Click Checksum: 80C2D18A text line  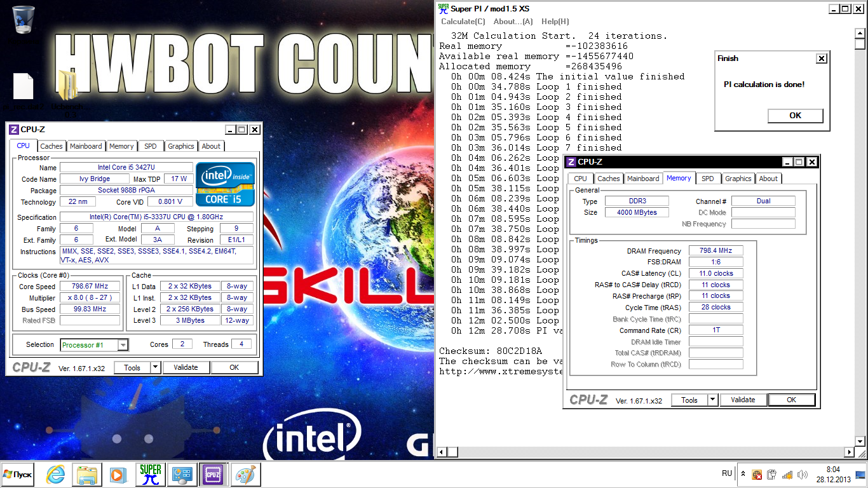coord(491,351)
